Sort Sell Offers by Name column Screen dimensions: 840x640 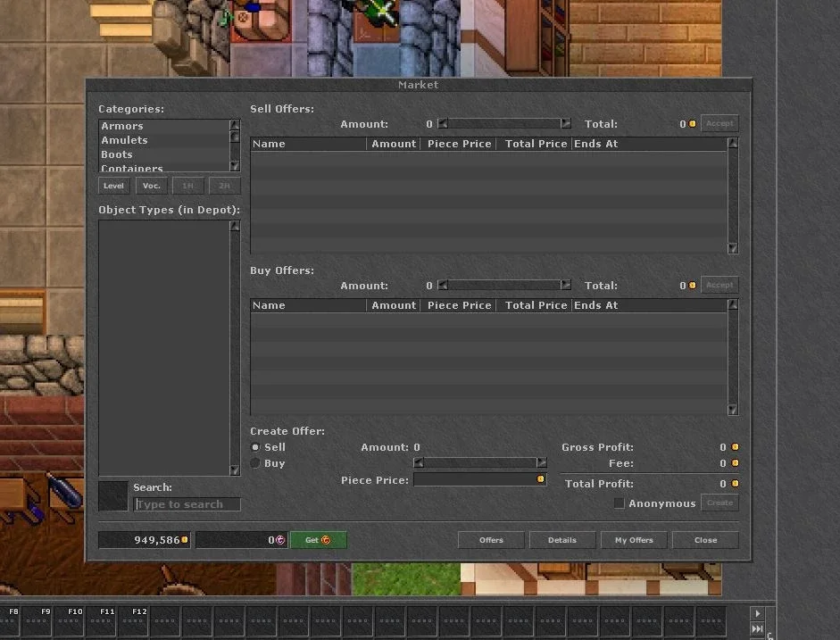(x=308, y=144)
